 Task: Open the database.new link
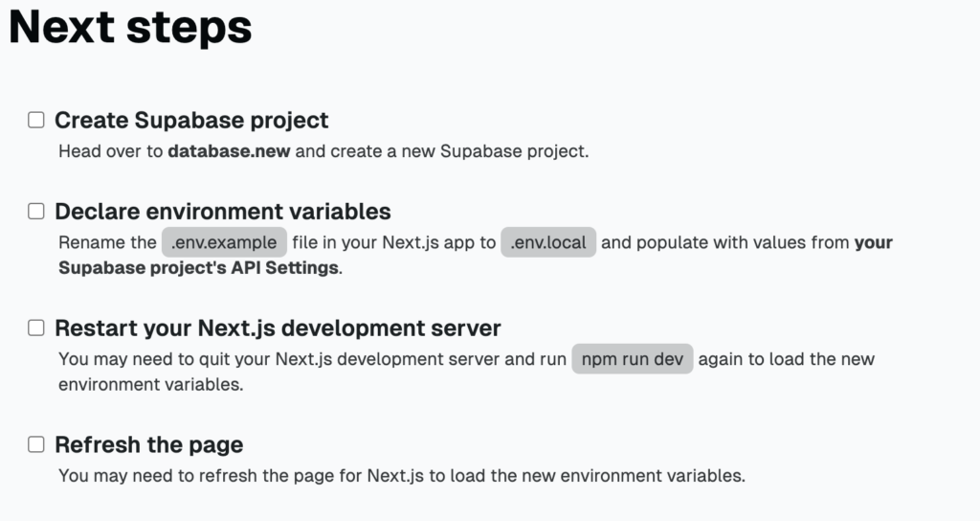pos(229,151)
